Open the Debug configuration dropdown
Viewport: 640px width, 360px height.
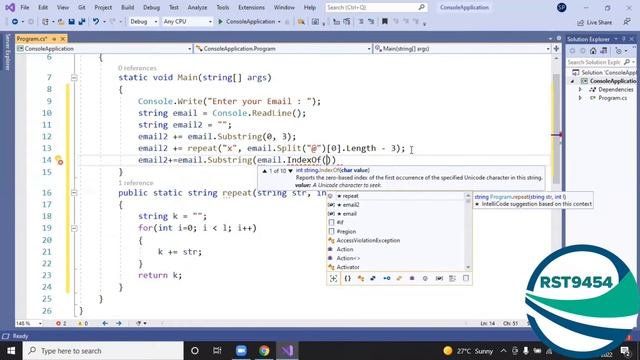[144, 22]
